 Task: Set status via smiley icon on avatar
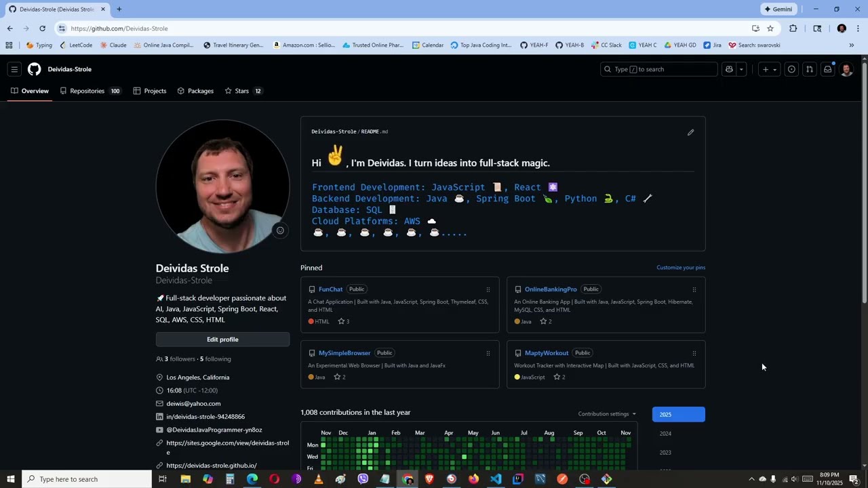pyautogui.click(x=280, y=230)
